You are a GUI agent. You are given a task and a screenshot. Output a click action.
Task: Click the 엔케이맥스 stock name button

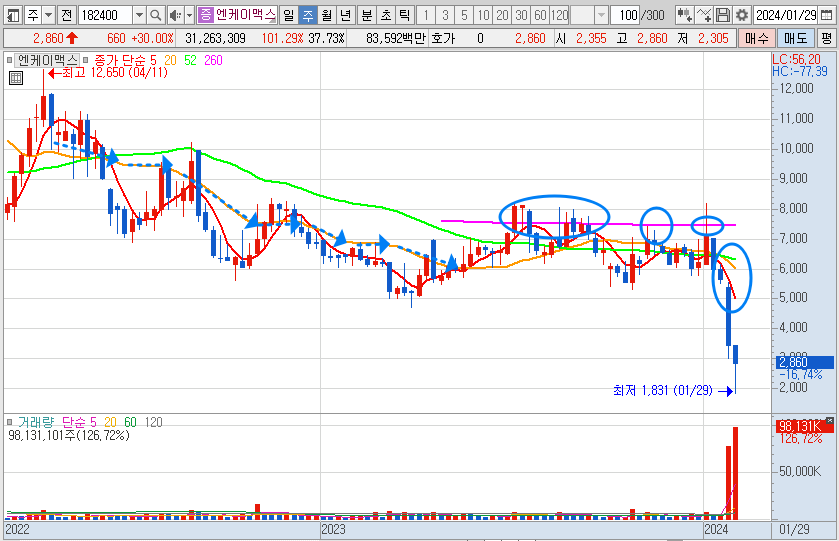pos(246,15)
